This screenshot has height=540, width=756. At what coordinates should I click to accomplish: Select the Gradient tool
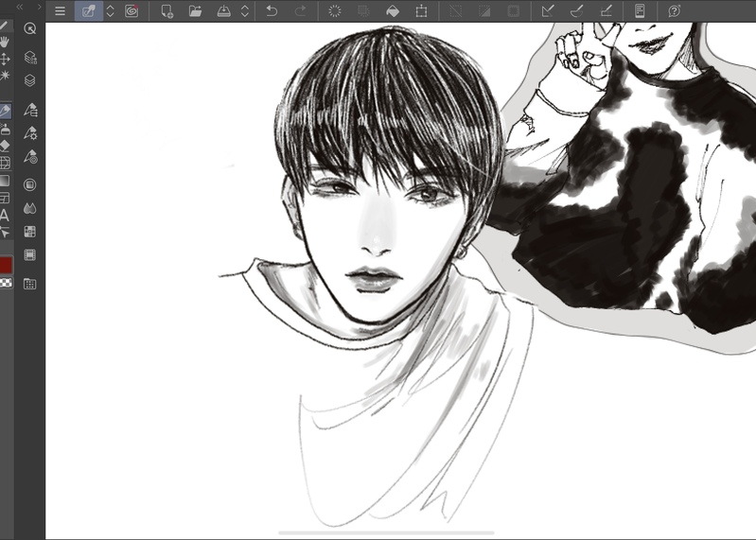(x=5, y=181)
